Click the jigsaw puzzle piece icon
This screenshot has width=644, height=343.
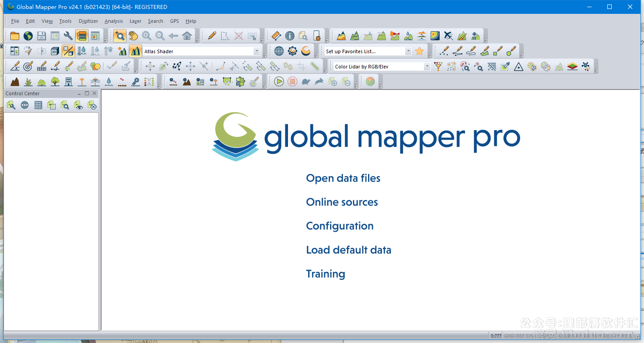point(241,82)
